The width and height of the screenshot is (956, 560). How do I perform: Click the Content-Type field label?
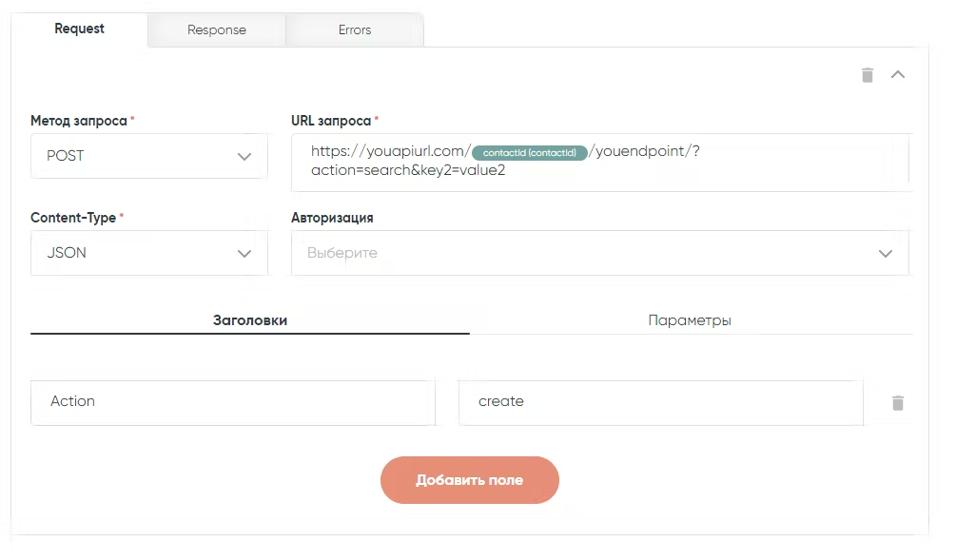coord(72,218)
